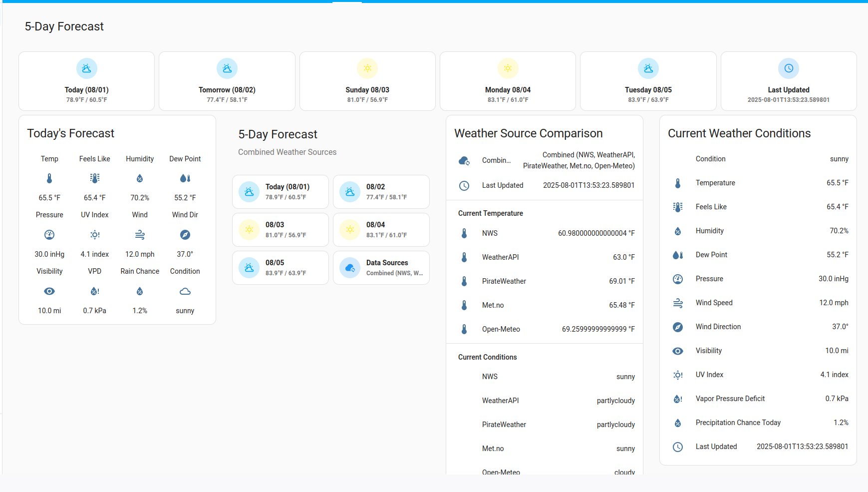Click thermometer icon under Temp in Today's Forecast
868x492 pixels.
49,178
